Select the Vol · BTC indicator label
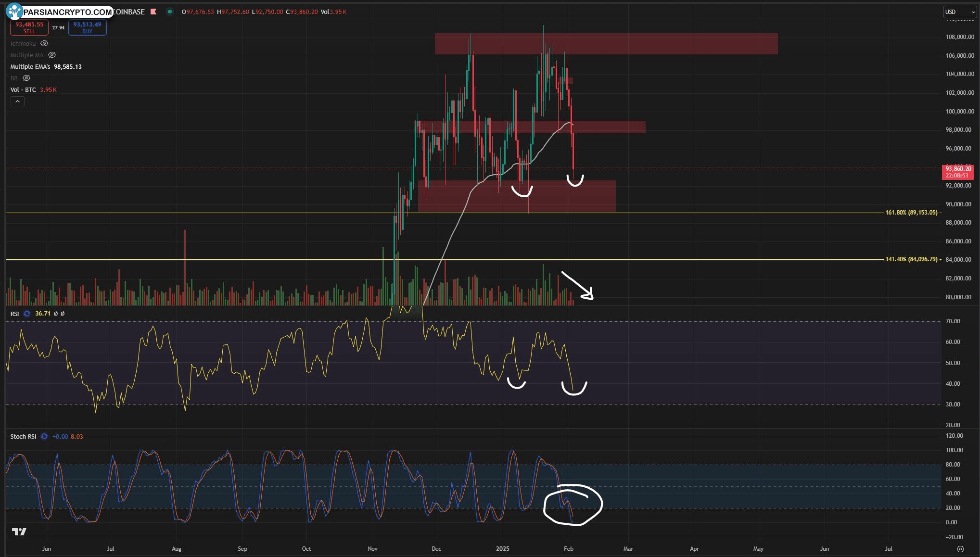Image resolution: width=980 pixels, height=557 pixels. coord(23,89)
